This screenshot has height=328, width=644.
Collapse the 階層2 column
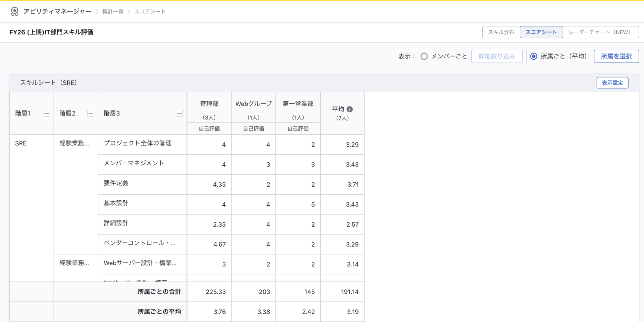(x=91, y=113)
